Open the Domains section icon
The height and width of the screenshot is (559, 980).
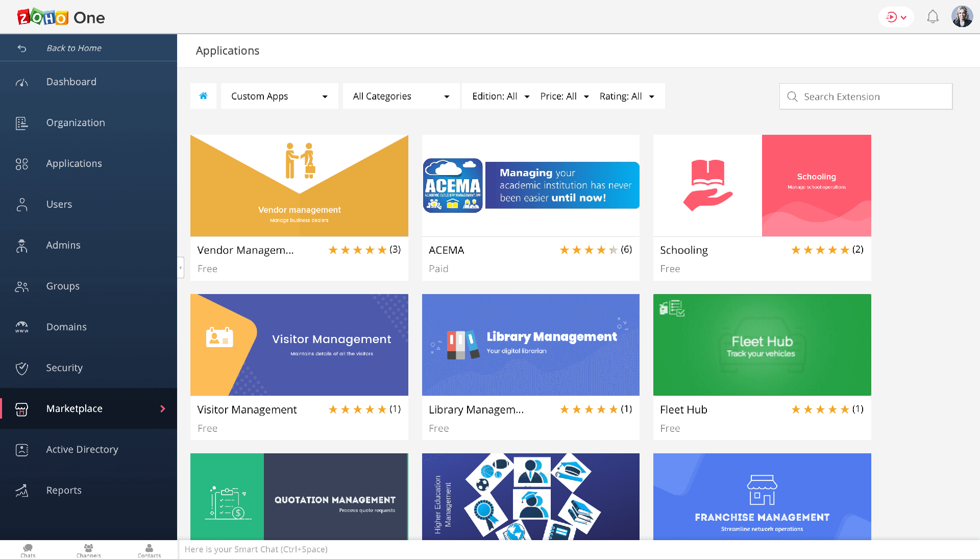pyautogui.click(x=22, y=327)
